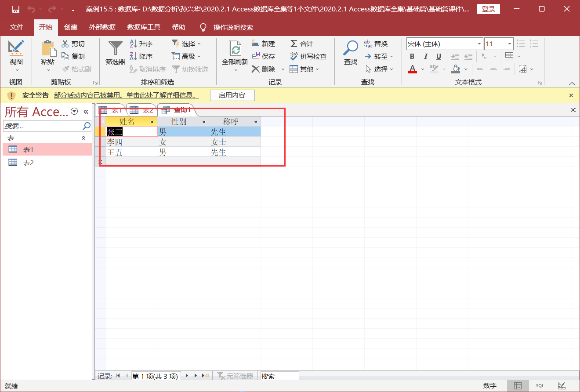Switch to the 帮助 ribbon tab

pyautogui.click(x=179, y=27)
